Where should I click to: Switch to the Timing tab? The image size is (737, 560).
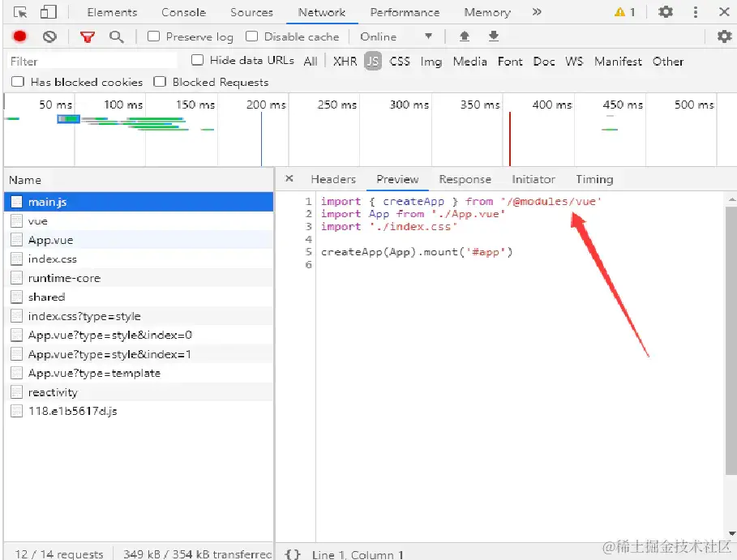pos(594,179)
